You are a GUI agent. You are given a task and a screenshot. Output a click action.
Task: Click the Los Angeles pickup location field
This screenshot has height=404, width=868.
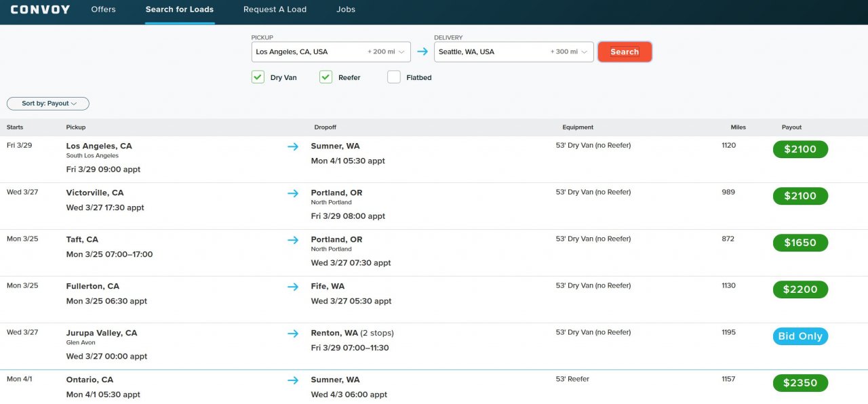click(x=309, y=52)
